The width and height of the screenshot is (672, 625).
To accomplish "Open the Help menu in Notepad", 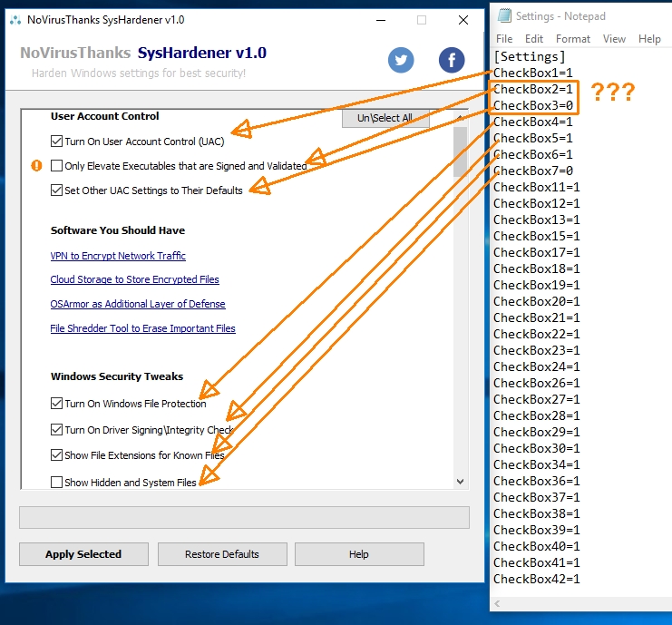I will tap(649, 39).
